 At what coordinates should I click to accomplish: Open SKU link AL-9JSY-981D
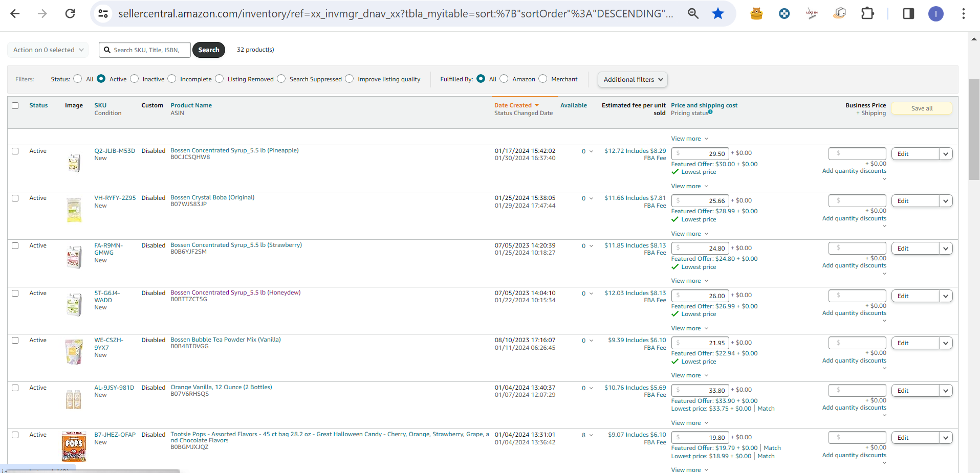114,388
